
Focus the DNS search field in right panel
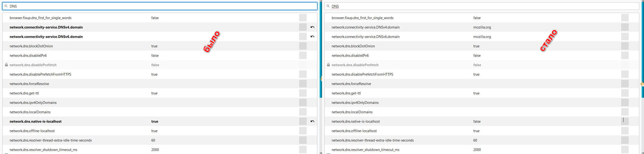tap(482, 6)
